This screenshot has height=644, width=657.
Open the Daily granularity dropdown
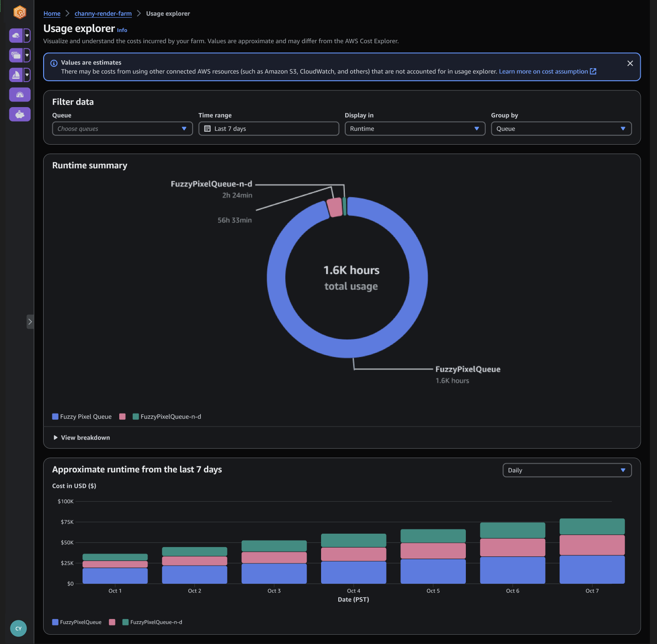point(567,470)
